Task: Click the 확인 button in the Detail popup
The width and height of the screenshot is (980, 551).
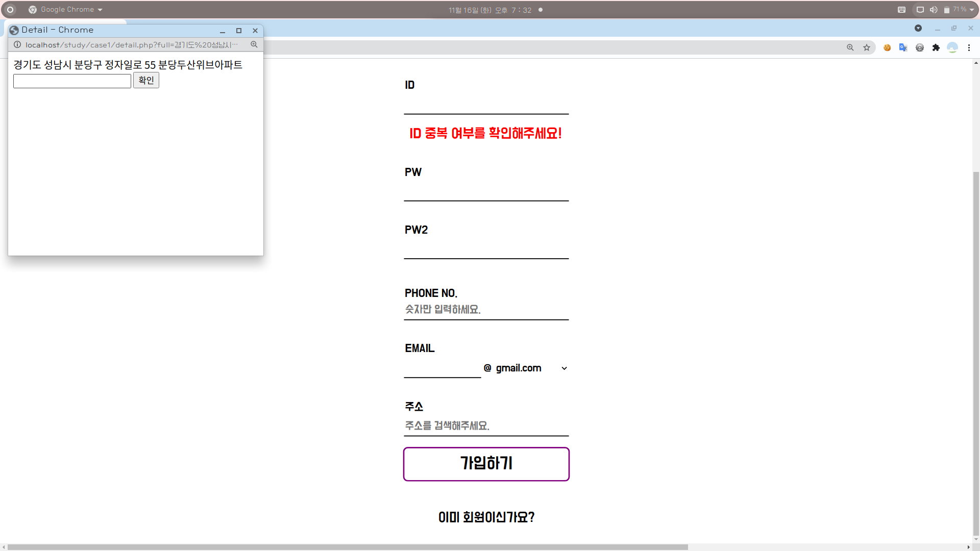Action: pos(146,80)
